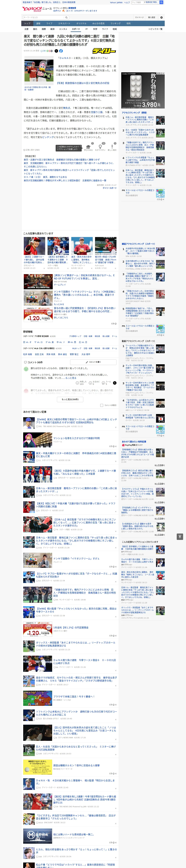The image size is (186, 868).
Task: Share the first comment via its X icon
Action: click(114, 383)
